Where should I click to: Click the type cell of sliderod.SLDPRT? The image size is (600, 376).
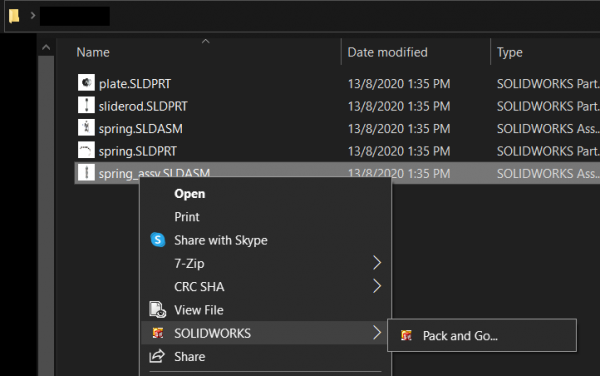(x=548, y=106)
